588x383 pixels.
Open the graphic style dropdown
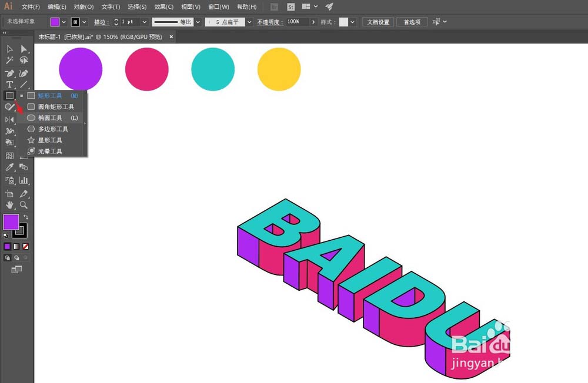352,22
